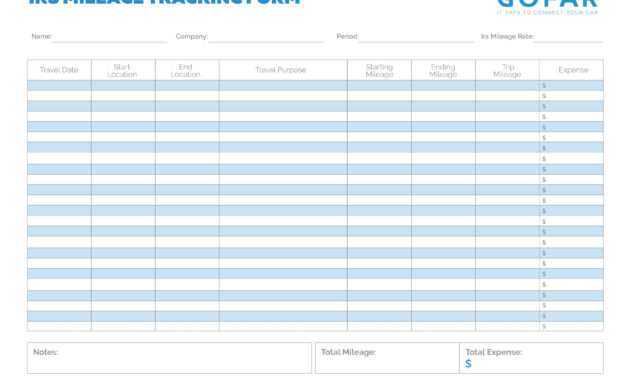Click the 'It pays to connect your car' tagline
Viewport: 630px width, 380px height.
click(547, 12)
